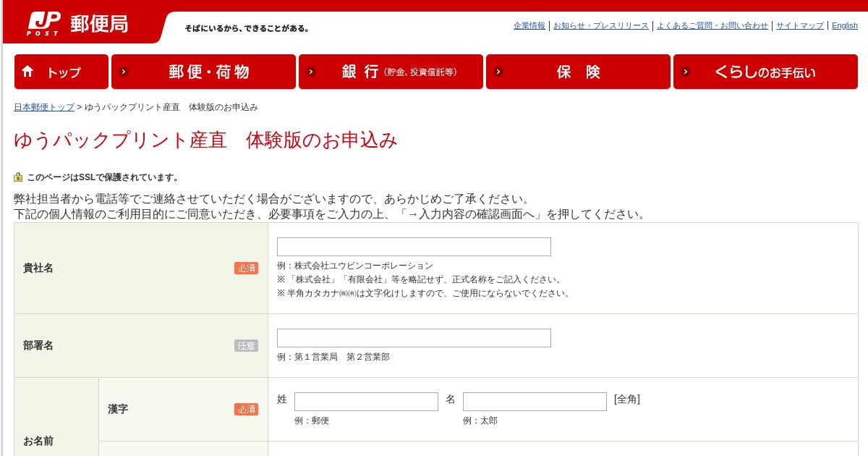Focus the 部署名 input field
The height and width of the screenshot is (456, 868).
(414, 338)
